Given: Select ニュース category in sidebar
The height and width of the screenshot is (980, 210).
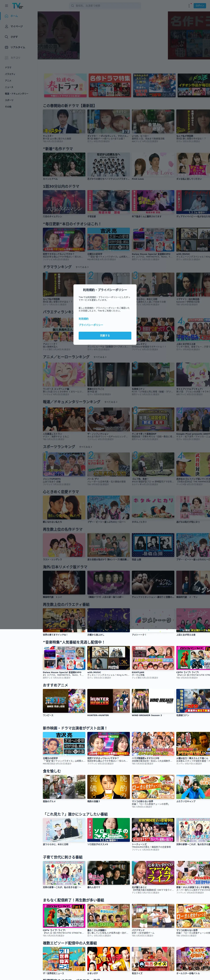Looking at the screenshot, I should 9,87.
